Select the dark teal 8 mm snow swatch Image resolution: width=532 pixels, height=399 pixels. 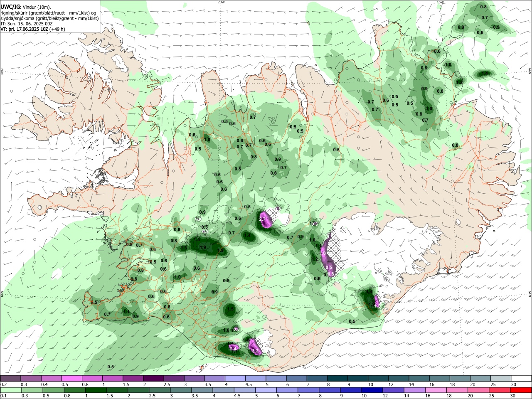pos(337,378)
